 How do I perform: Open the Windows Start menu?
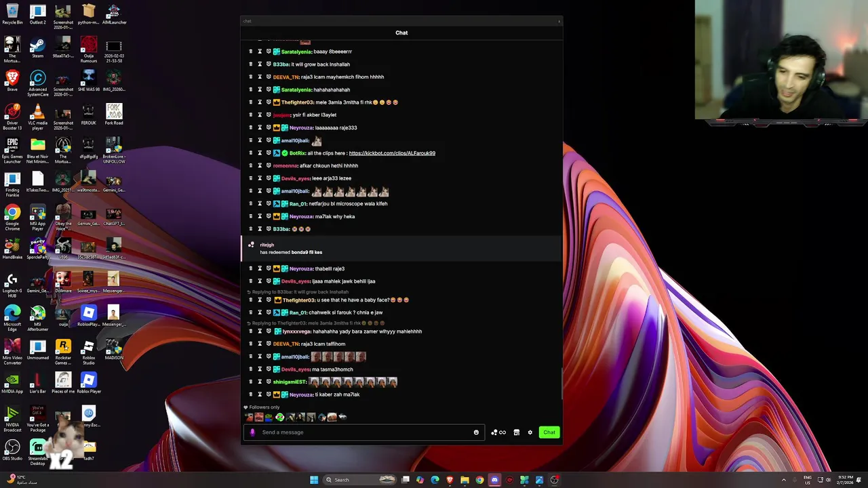314,480
